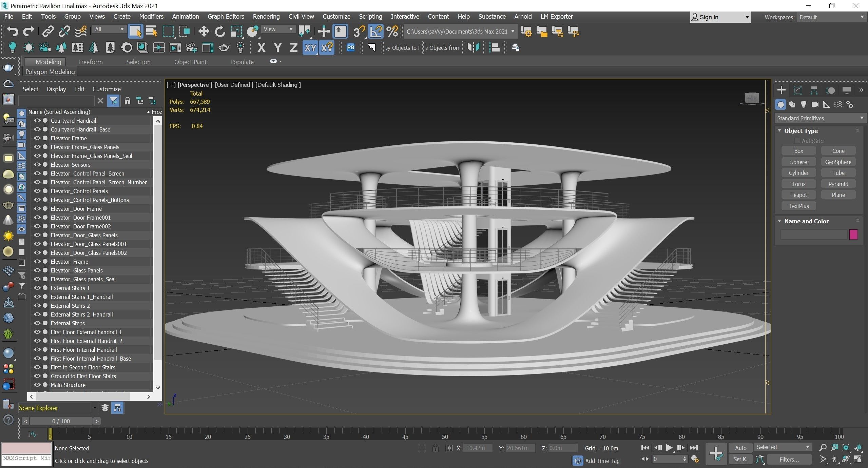The width and height of the screenshot is (868, 468).
Task: Switch to Shapes create category
Action: [792, 104]
